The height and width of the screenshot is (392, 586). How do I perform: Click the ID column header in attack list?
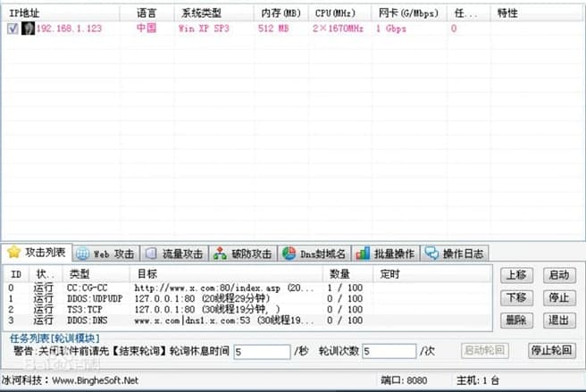[16, 274]
